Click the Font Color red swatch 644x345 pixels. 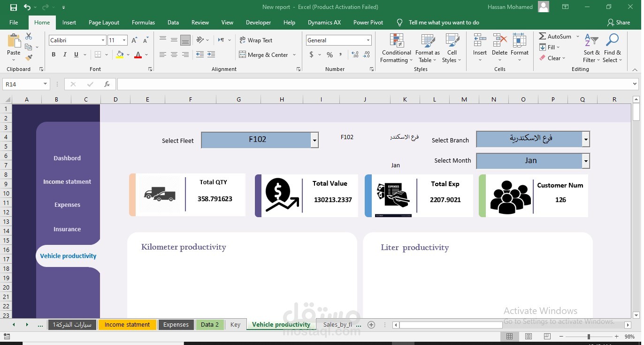pos(138,55)
